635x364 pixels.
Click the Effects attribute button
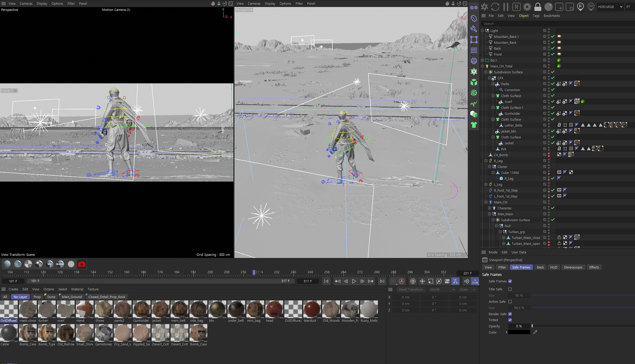coord(594,268)
